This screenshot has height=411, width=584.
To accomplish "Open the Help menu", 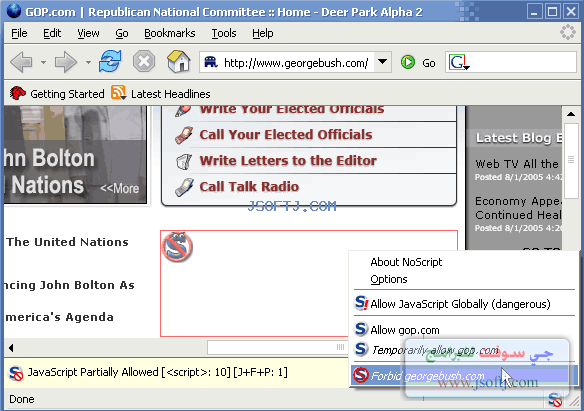I will 263,33.
